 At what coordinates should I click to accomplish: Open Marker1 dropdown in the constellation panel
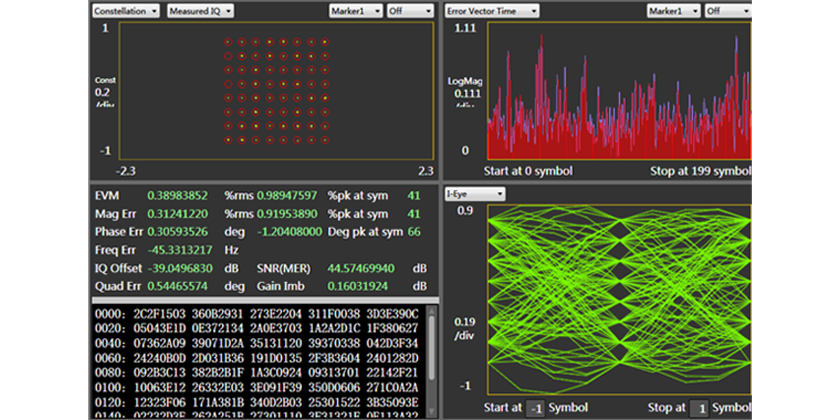click(x=356, y=11)
